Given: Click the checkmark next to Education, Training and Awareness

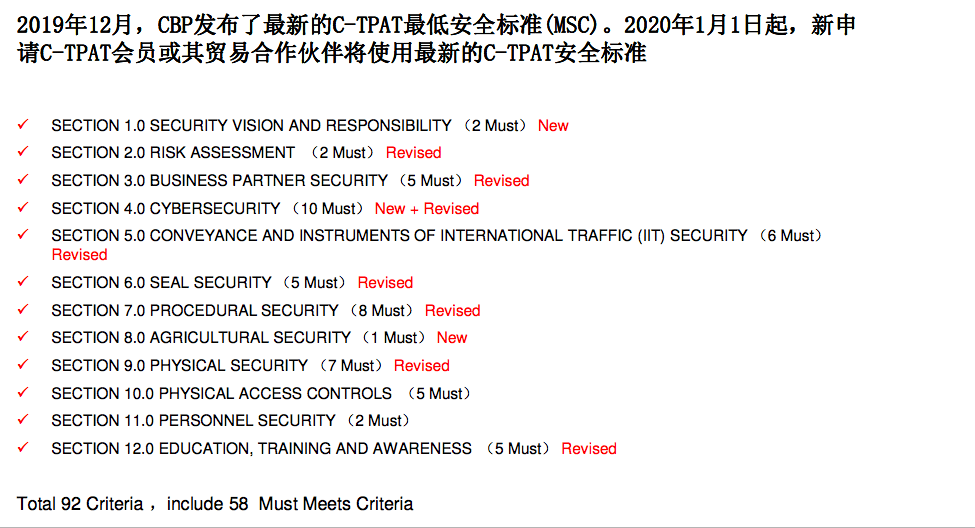Looking at the screenshot, I should point(23,448).
